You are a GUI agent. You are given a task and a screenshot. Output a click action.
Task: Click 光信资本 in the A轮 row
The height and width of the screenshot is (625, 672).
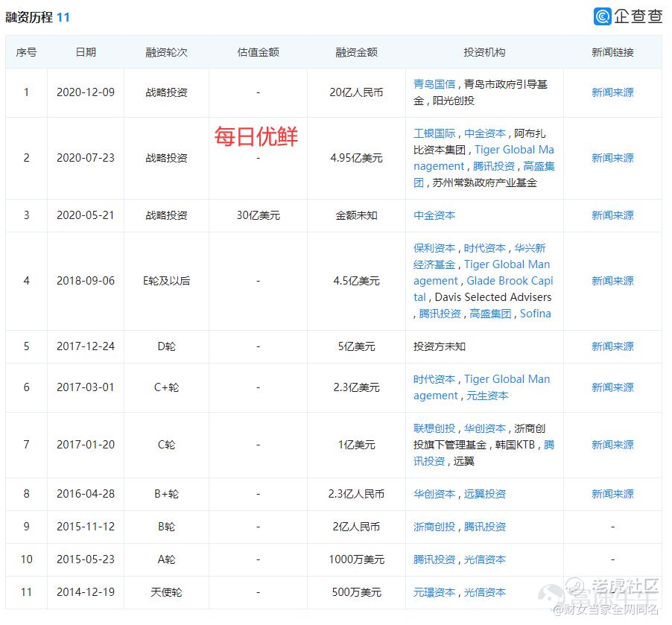(485, 560)
